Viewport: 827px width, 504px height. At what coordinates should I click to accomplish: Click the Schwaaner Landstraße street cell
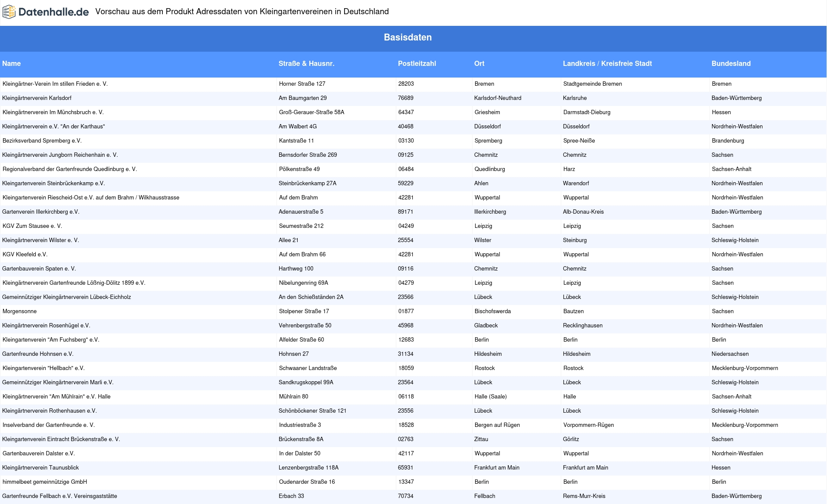(x=308, y=368)
